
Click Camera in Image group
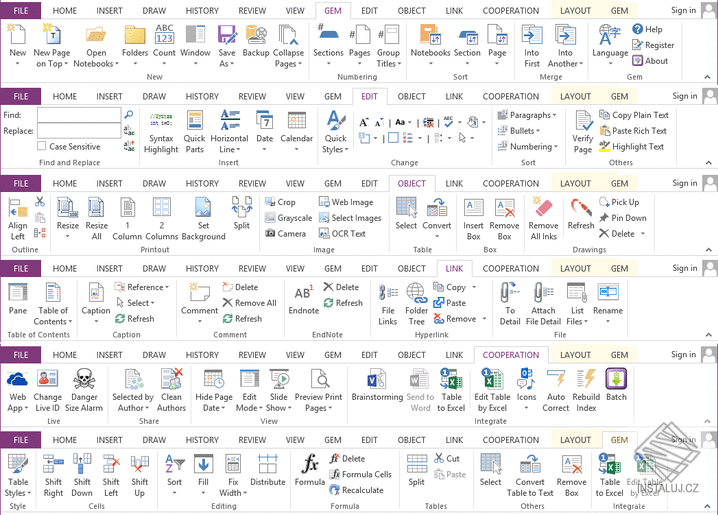285,233
